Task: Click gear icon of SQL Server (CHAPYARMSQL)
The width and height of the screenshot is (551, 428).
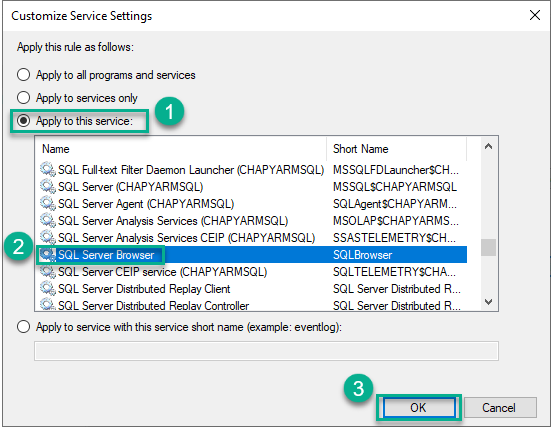Action: coord(47,186)
